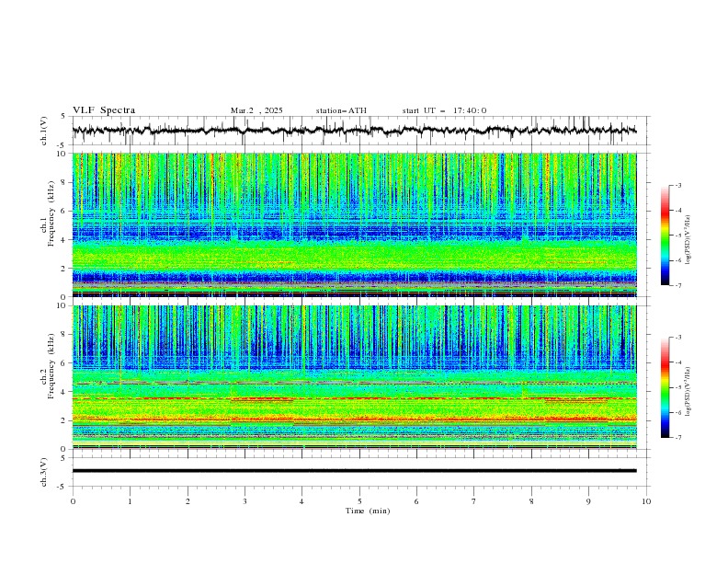Click the lower colorbar log(PSD) unit label
The height and width of the screenshot is (563, 728).
click(688, 391)
